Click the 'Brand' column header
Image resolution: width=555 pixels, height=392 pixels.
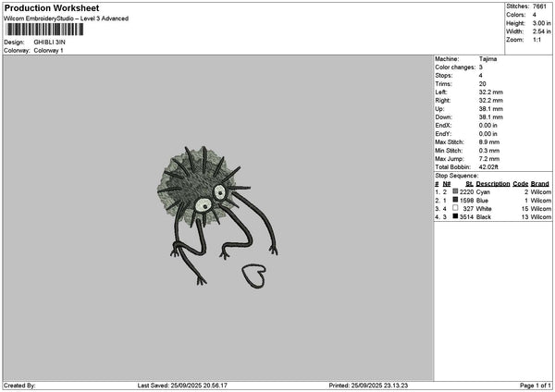pyautogui.click(x=540, y=184)
